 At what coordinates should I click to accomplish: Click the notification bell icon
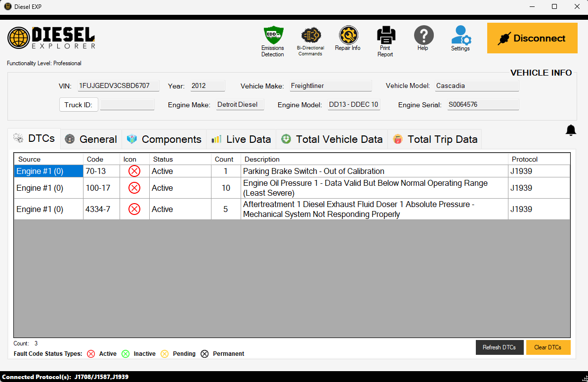tap(571, 130)
